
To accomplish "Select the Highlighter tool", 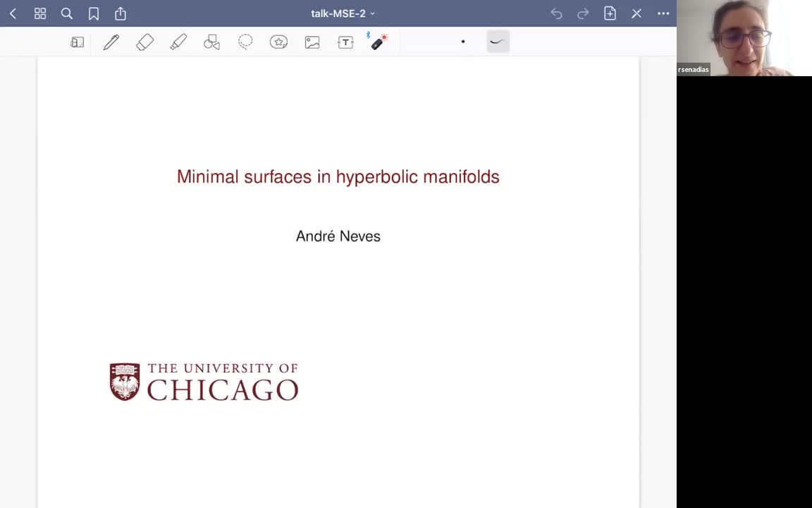I will click(x=178, y=42).
